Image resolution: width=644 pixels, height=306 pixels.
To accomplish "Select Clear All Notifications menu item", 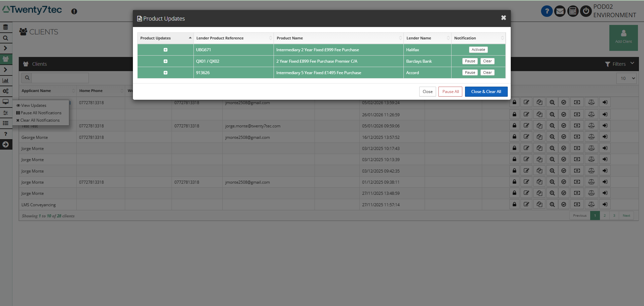I will (x=38, y=120).
